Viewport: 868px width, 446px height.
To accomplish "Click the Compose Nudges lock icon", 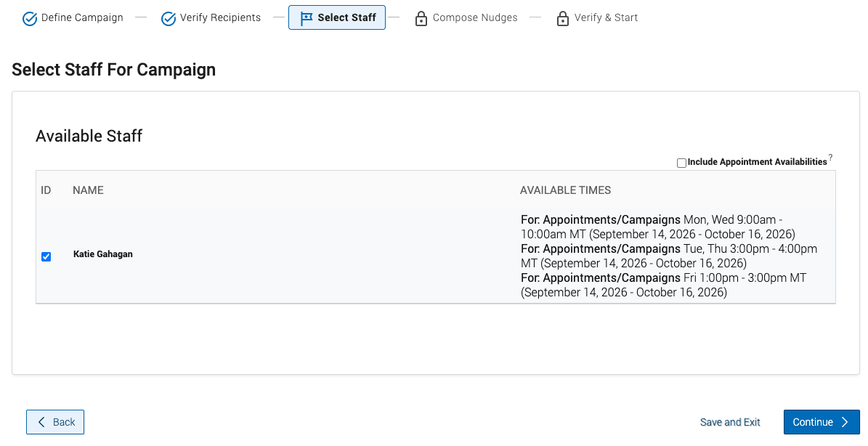I will click(421, 19).
